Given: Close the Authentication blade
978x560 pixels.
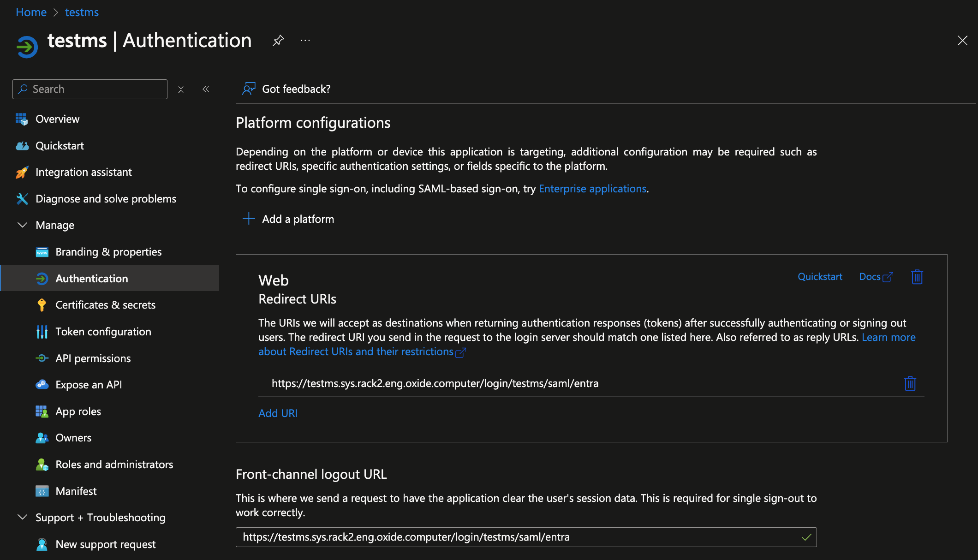Looking at the screenshot, I should [x=962, y=41].
